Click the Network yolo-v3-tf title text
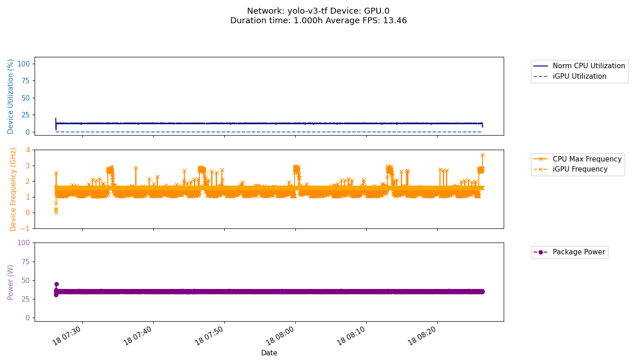 (x=318, y=11)
